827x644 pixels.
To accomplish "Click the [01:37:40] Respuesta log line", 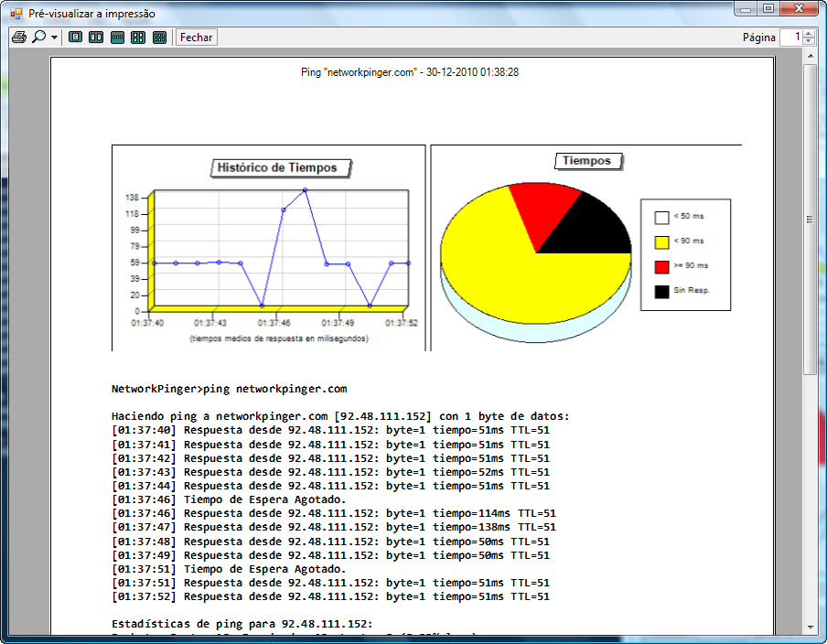I will [330, 430].
